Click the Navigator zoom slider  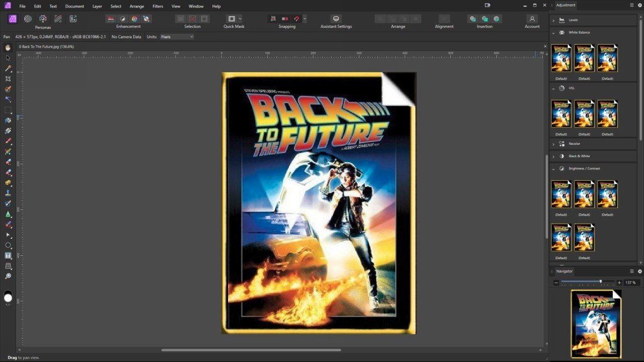pos(588,282)
